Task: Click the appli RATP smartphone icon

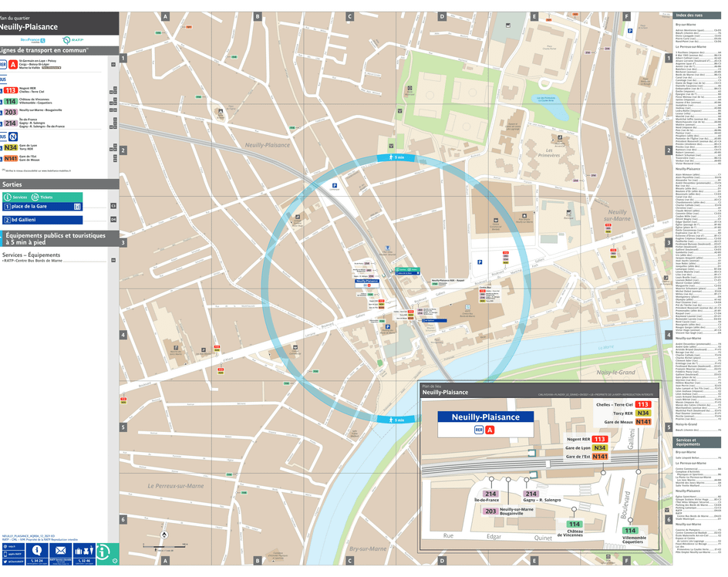Action: coord(5,552)
